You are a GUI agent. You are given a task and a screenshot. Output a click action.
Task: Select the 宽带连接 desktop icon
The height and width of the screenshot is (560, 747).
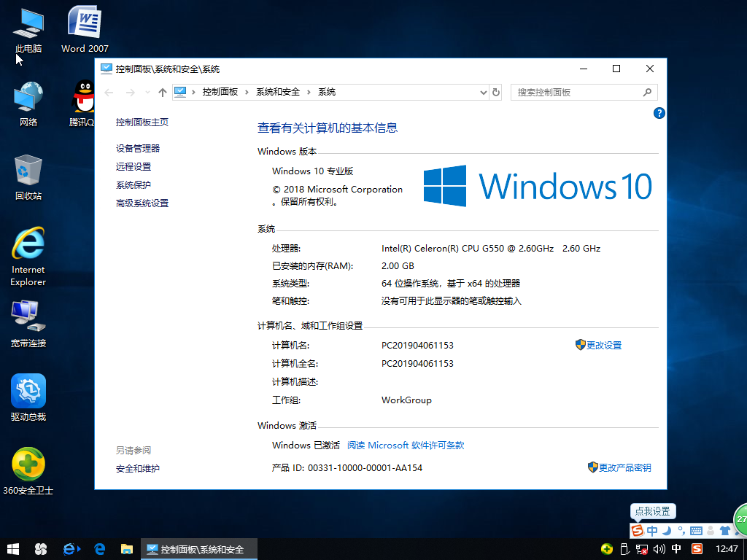(x=28, y=324)
